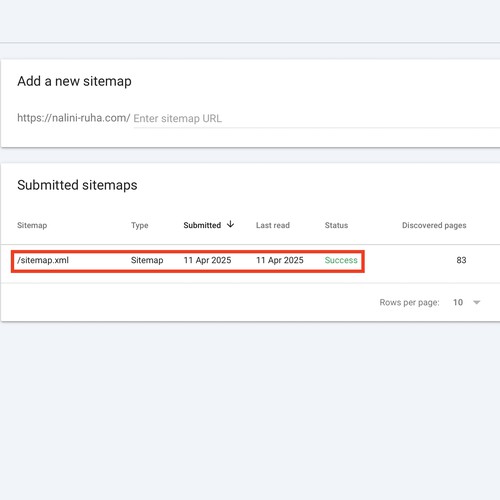Click the Enter sitemap URL field
500x500 pixels.
pyautogui.click(x=316, y=118)
